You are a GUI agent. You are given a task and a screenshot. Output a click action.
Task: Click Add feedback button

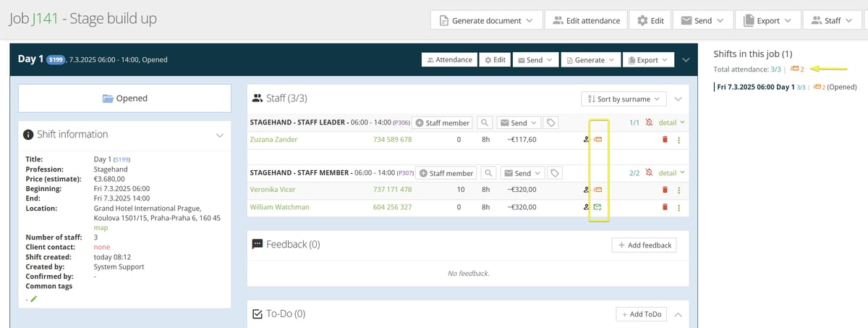pyautogui.click(x=644, y=245)
